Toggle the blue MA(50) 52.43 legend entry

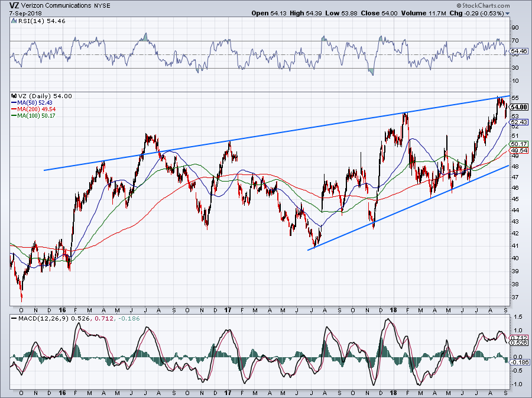coord(35,103)
